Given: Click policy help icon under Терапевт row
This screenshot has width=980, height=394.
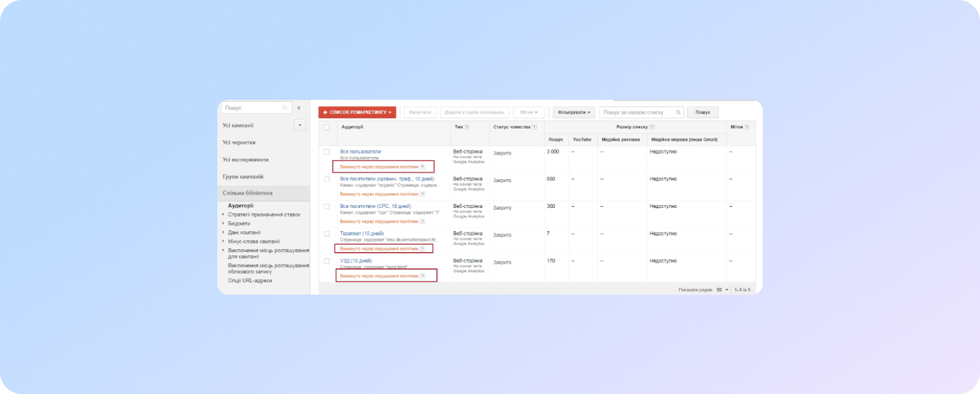Looking at the screenshot, I should pos(423,249).
